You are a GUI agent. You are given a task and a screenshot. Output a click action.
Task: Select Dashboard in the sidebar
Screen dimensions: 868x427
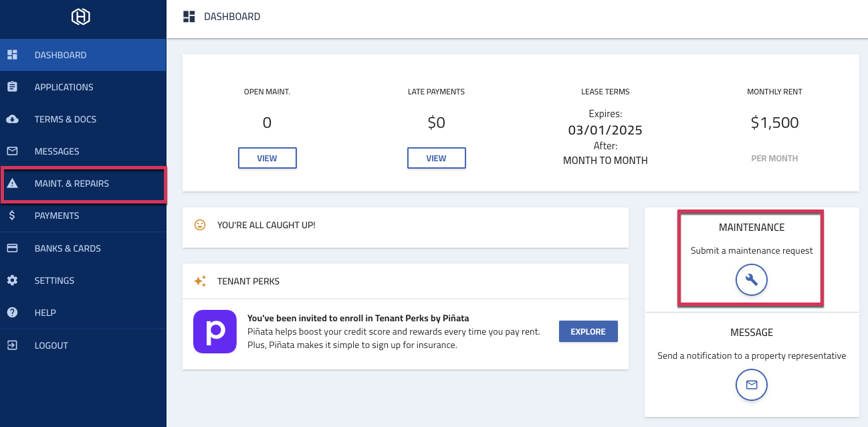[x=60, y=55]
